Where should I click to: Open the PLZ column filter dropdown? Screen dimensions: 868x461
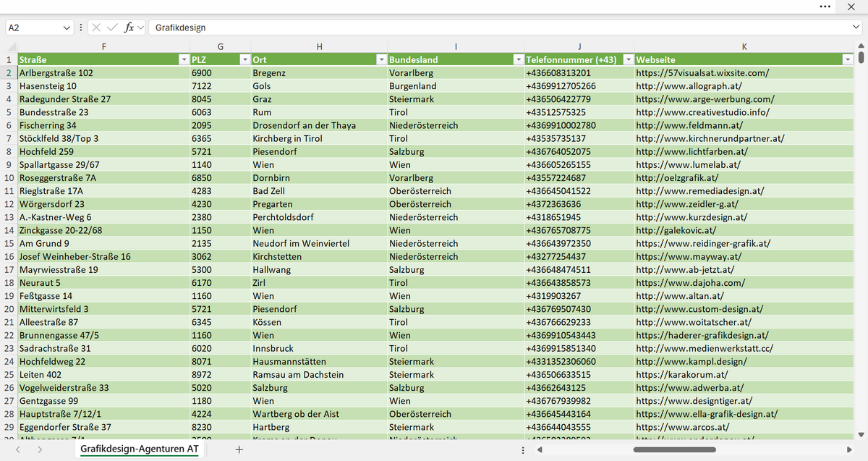pos(244,59)
